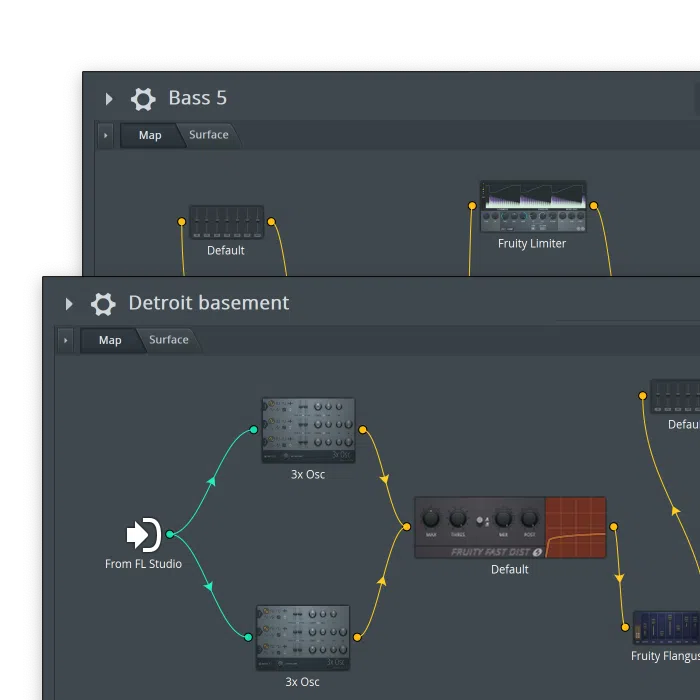
Task: Open the Fruity Limiter node in Bass 5
Action: (x=533, y=206)
